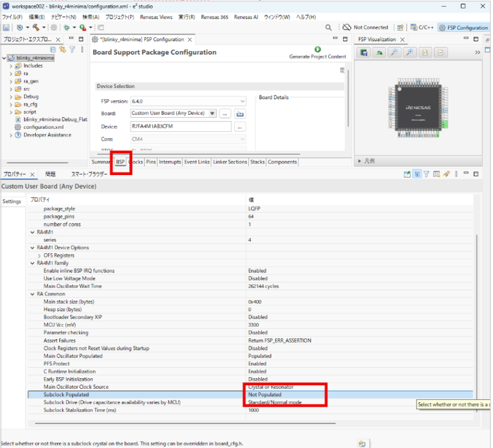Click the green Debug bug icon
The width and height of the screenshot is (493, 448).
pyautogui.click(x=67, y=28)
